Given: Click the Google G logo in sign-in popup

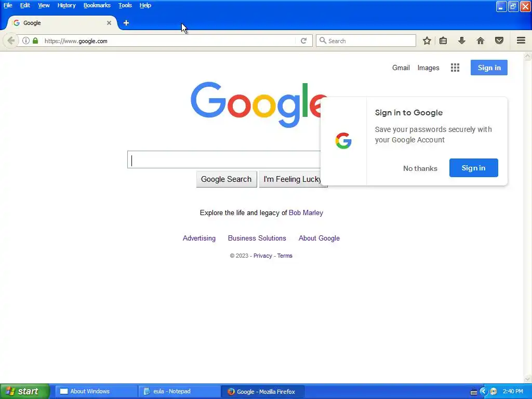Looking at the screenshot, I should (343, 141).
